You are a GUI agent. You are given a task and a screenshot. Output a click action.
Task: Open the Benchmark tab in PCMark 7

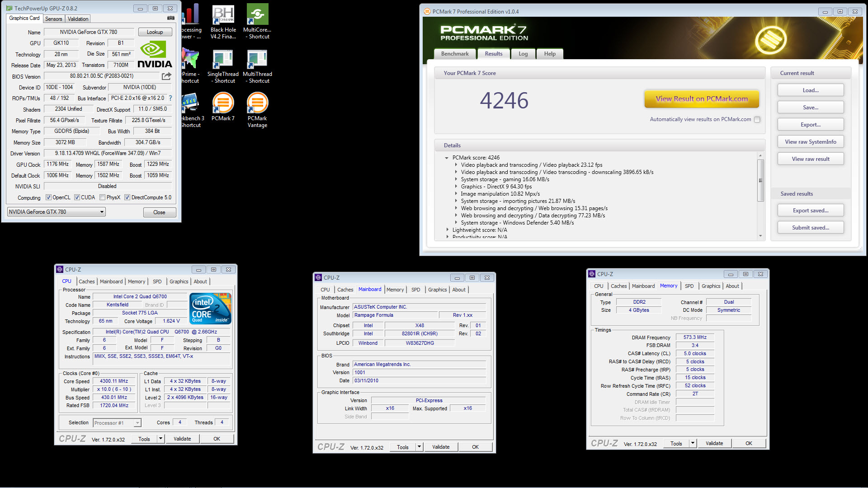[455, 54]
